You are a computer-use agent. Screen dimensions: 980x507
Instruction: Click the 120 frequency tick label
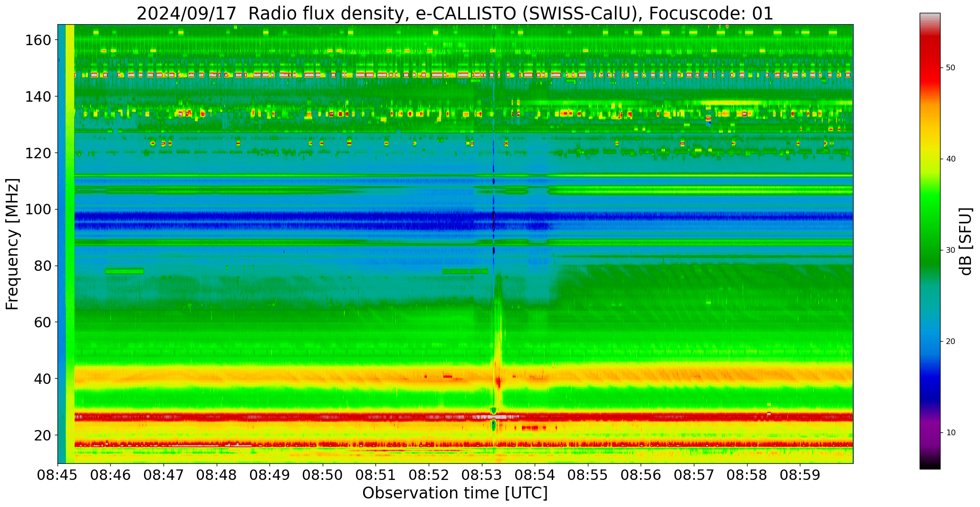pyautogui.click(x=38, y=153)
